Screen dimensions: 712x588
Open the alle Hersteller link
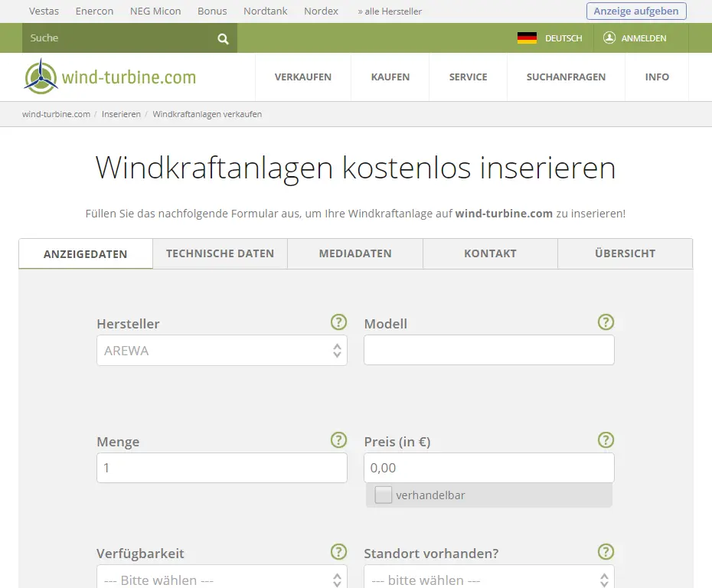click(391, 11)
